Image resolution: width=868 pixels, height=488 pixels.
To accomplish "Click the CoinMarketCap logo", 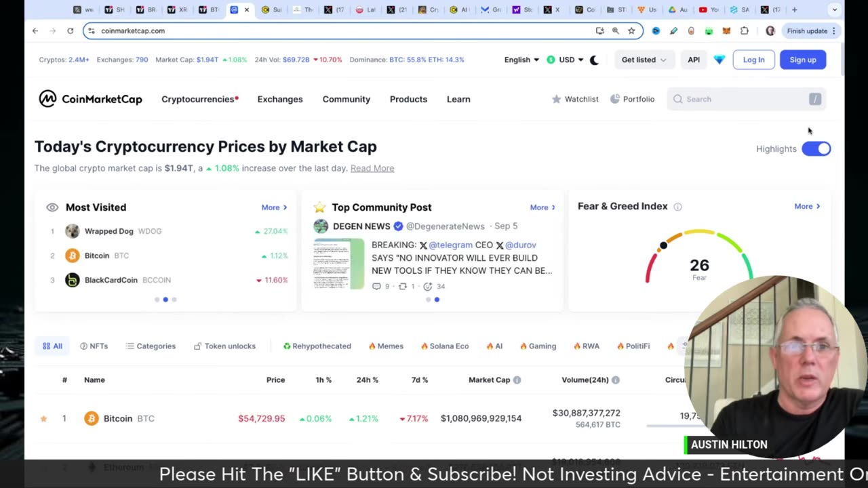I will [x=90, y=99].
